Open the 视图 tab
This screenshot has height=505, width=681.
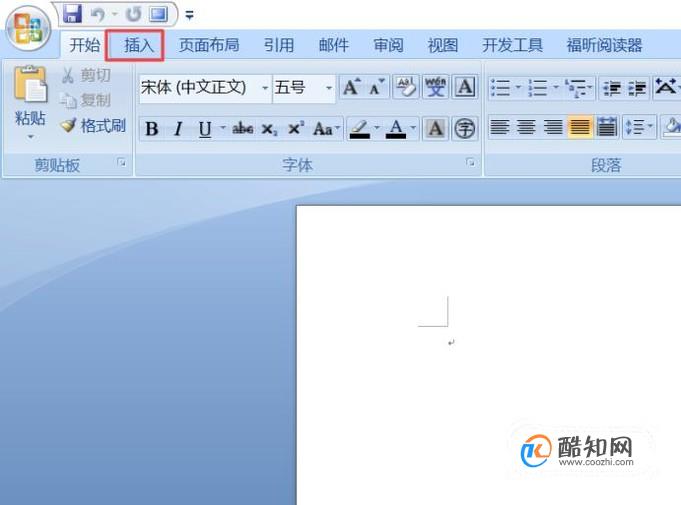coord(443,45)
